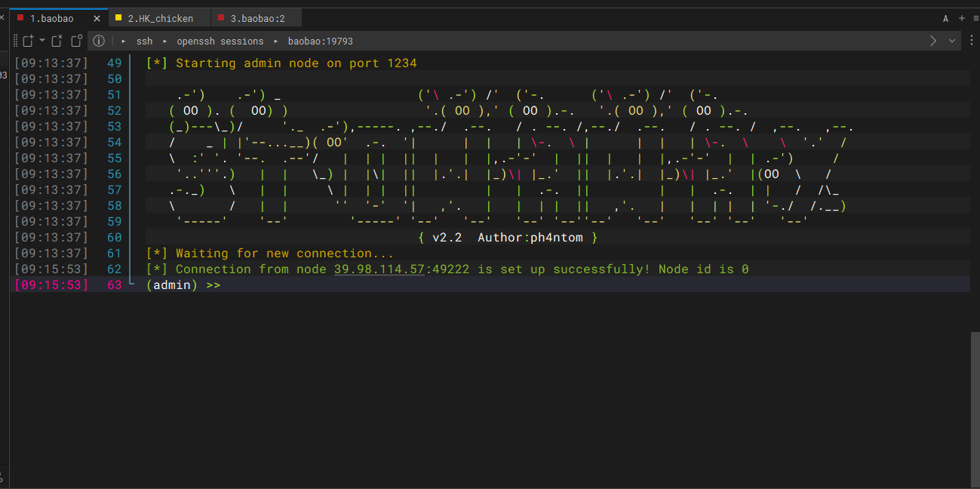Click the close session icon in the toolbar

[57, 41]
